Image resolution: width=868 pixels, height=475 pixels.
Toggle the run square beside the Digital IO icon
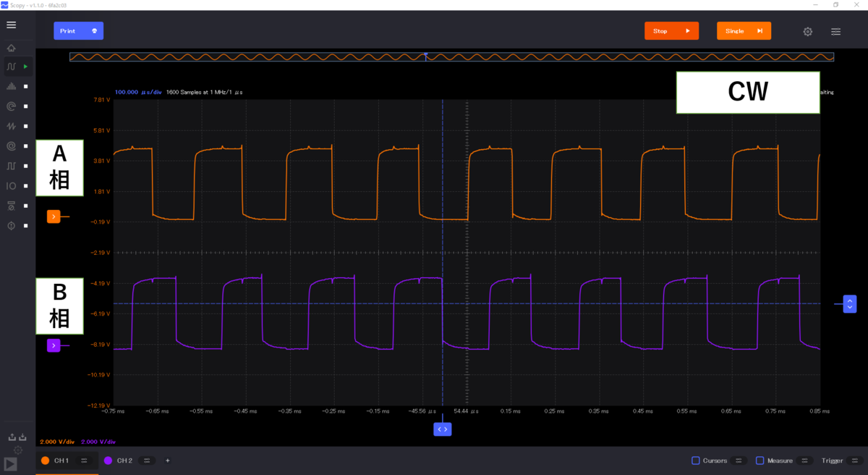[x=25, y=186]
